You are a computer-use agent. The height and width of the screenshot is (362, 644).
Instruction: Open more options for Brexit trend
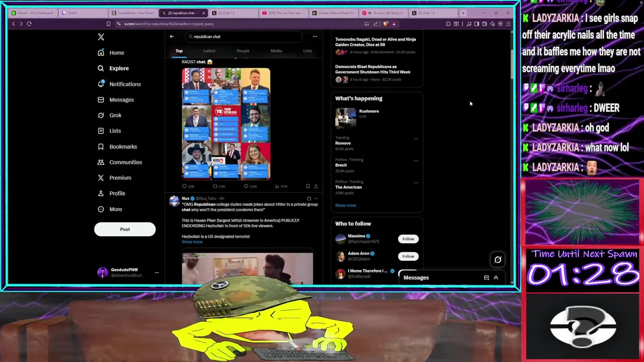(416, 160)
